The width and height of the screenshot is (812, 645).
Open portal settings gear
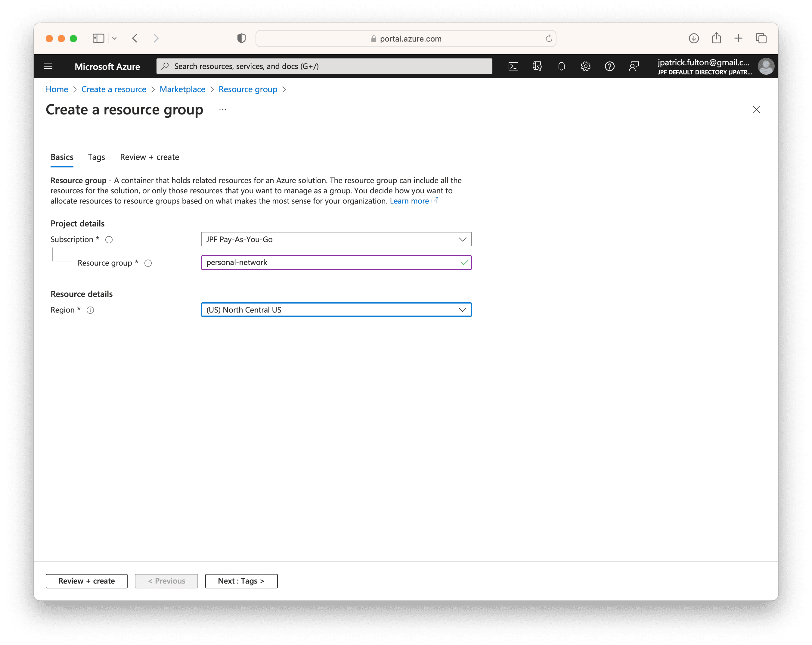(x=585, y=67)
